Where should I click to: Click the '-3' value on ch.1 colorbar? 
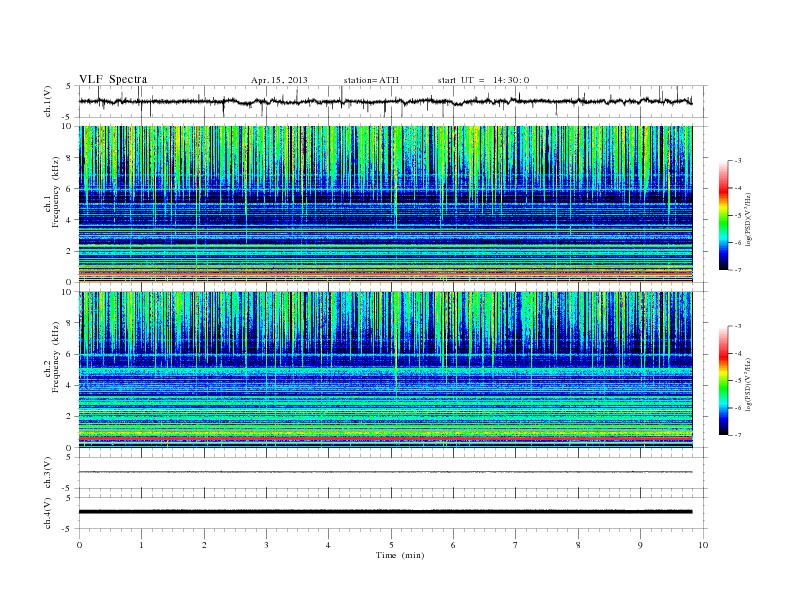pos(737,161)
